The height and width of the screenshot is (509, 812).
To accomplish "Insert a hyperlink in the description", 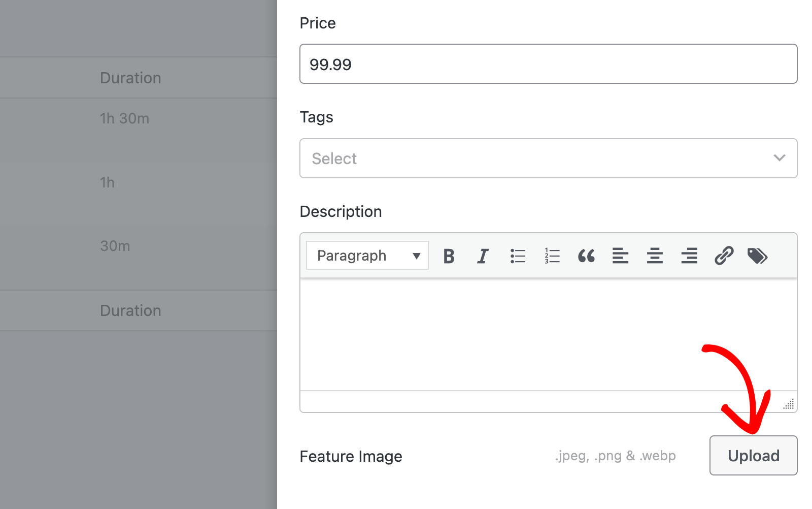I will click(x=723, y=256).
